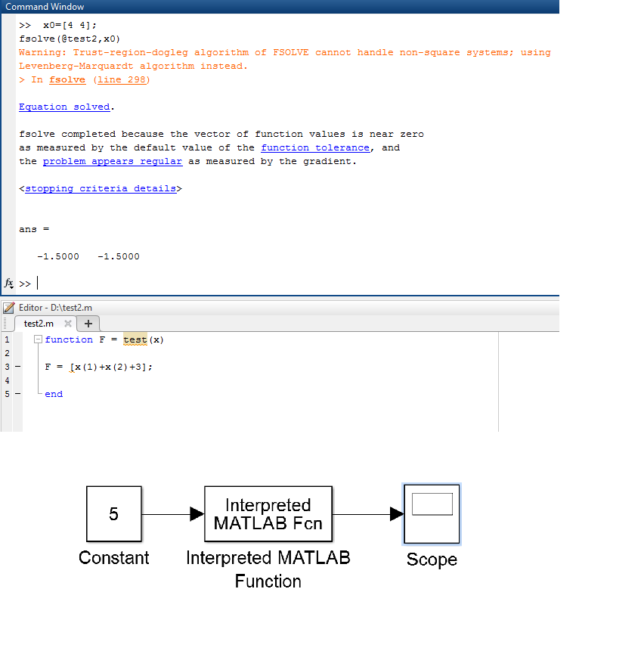Expand the stopping criteria details
The image size is (644, 651).
[101, 188]
